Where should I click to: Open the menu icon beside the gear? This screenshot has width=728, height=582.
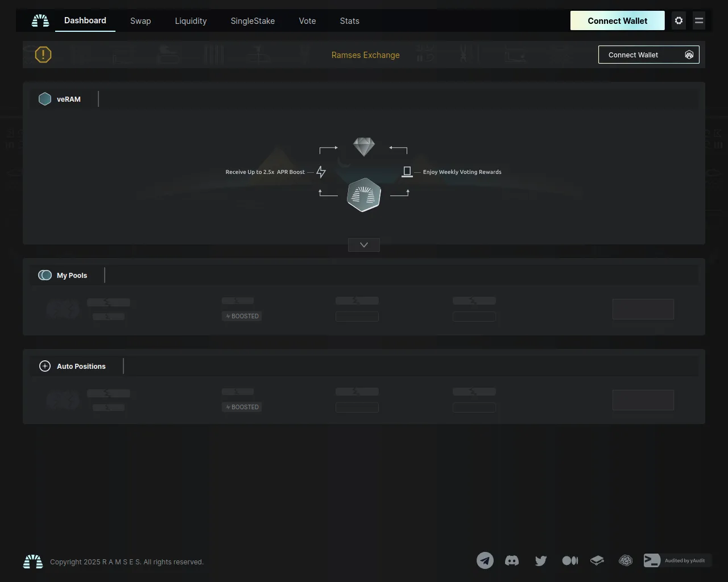tap(699, 20)
